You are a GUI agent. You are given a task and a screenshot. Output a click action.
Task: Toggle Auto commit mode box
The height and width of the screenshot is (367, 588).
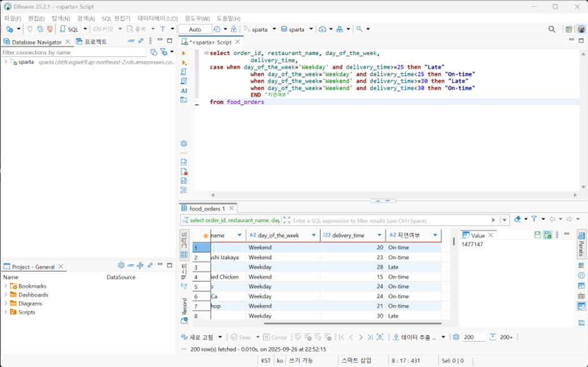[x=195, y=29]
